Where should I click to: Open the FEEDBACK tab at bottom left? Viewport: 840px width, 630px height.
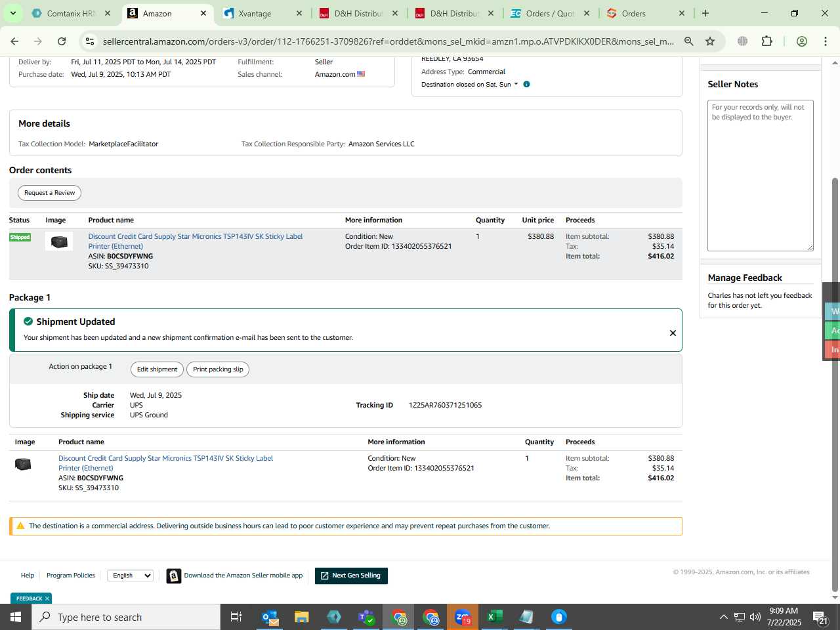29,598
